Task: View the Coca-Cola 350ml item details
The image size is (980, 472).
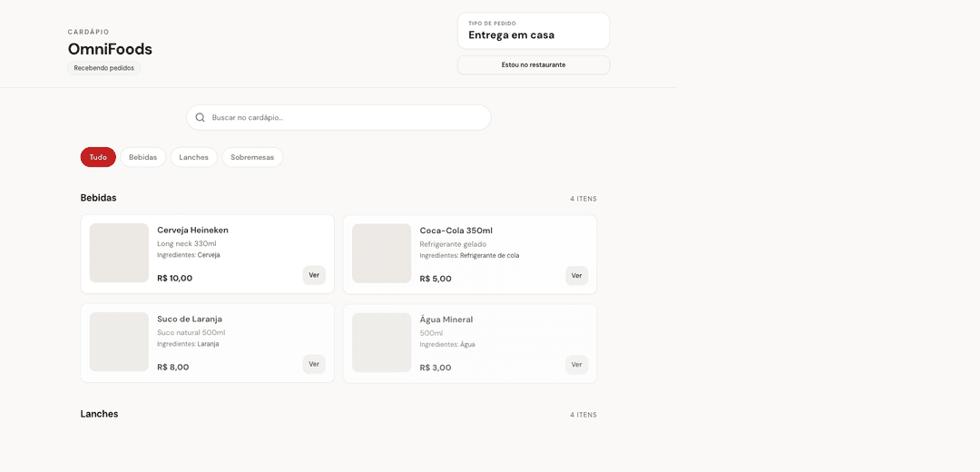Action: point(577,276)
